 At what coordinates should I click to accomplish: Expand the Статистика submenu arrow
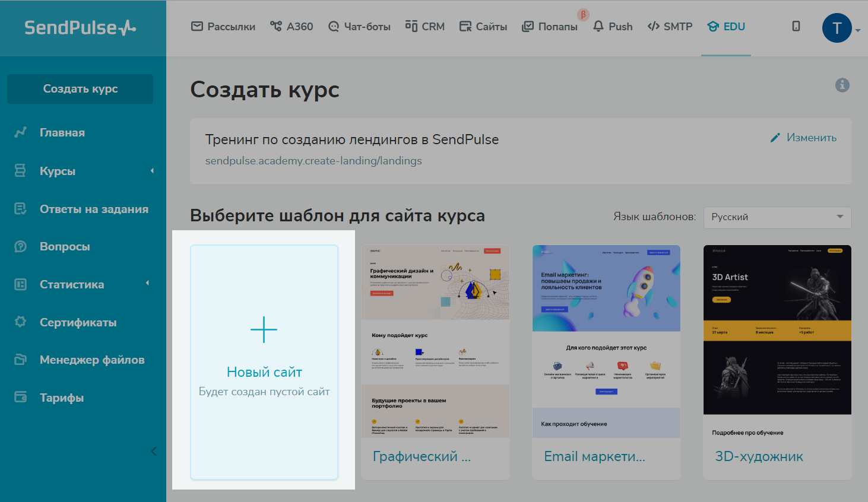click(148, 283)
